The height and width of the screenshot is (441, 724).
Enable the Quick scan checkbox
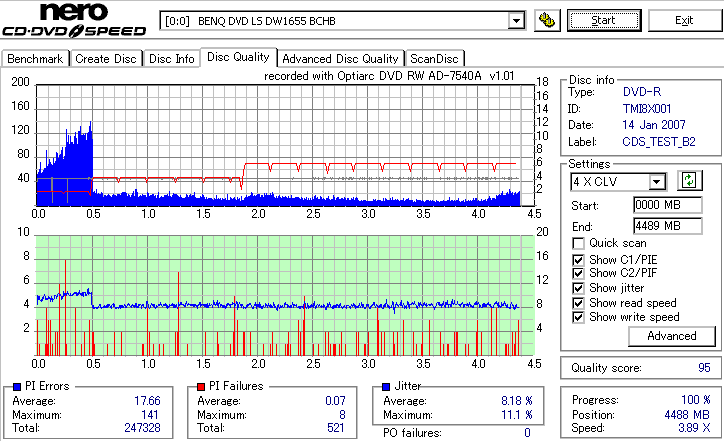click(x=578, y=243)
